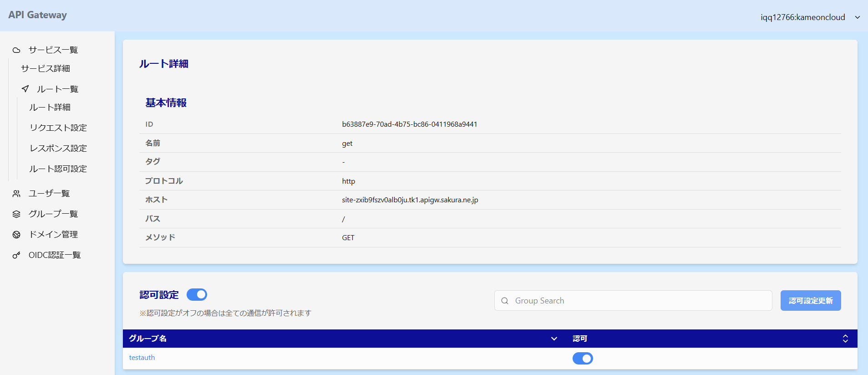This screenshot has width=868, height=375.
Task: Click the layers icon beside グループ一覧
Action: pyautogui.click(x=16, y=214)
